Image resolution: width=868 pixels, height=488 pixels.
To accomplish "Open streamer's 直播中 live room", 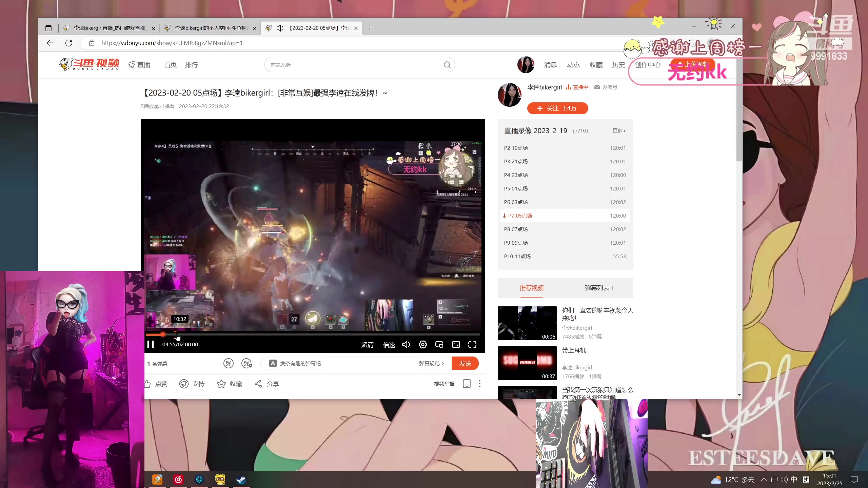I will pyautogui.click(x=577, y=87).
